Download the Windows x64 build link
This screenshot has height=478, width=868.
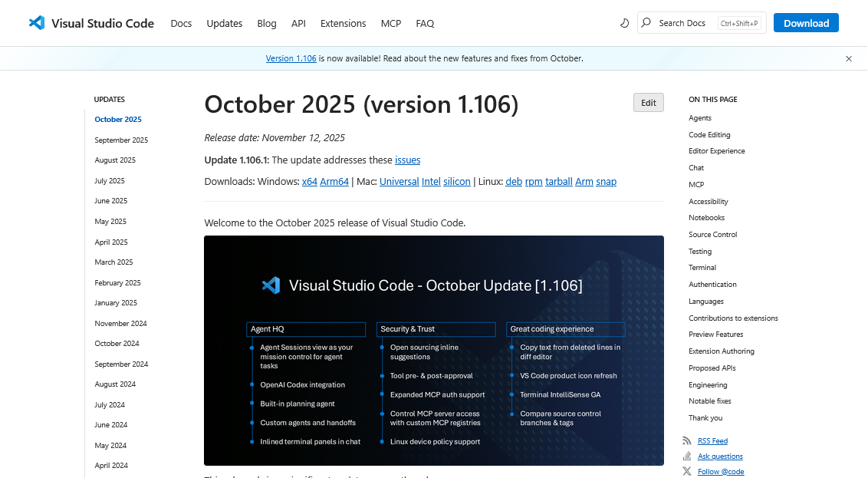[309, 182]
